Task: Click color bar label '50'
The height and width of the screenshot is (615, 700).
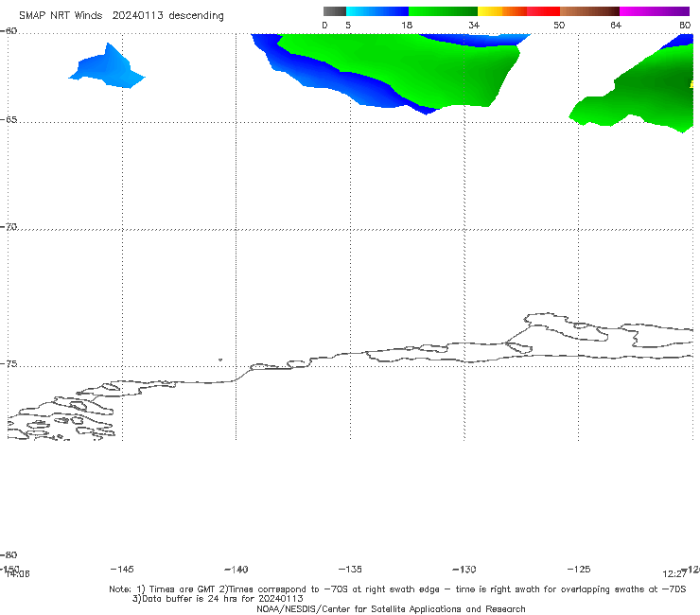Action: coord(559,26)
